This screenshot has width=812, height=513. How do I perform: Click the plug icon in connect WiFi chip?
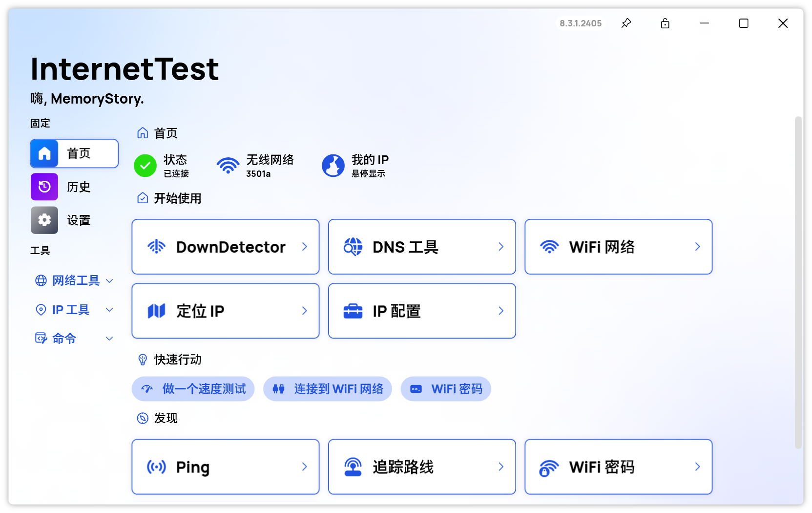pyautogui.click(x=279, y=389)
